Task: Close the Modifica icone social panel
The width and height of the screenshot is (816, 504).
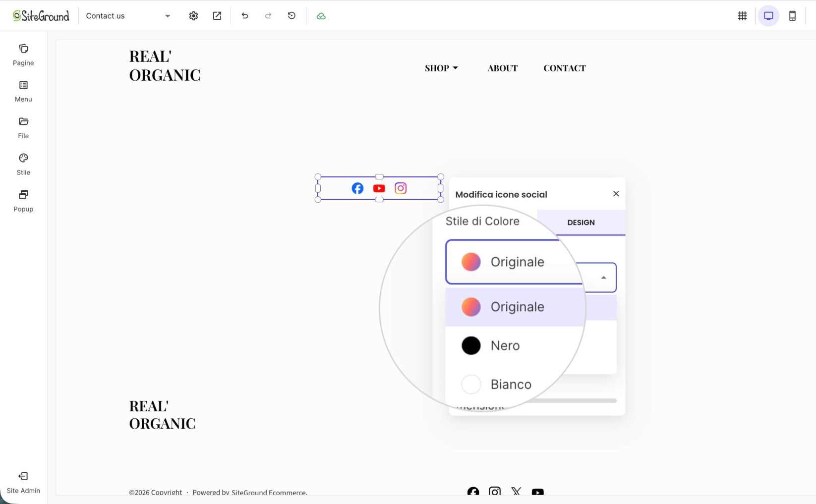Action: pos(616,194)
